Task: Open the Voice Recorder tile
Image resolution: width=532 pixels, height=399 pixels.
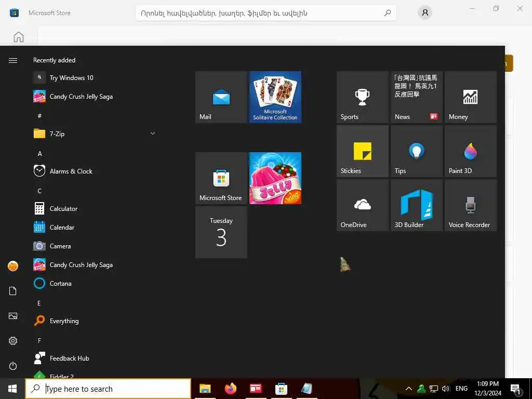Action: tap(471, 205)
